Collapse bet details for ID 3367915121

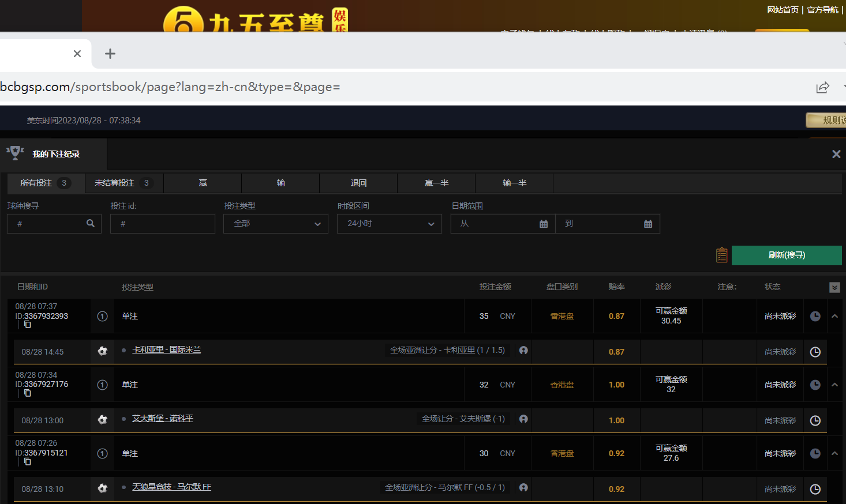[834, 453]
